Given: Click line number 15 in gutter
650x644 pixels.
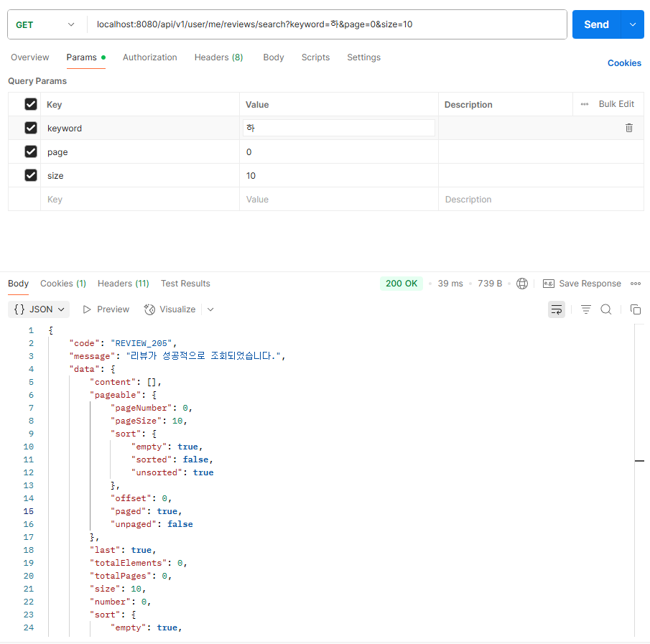Looking at the screenshot, I should pyautogui.click(x=28, y=511).
